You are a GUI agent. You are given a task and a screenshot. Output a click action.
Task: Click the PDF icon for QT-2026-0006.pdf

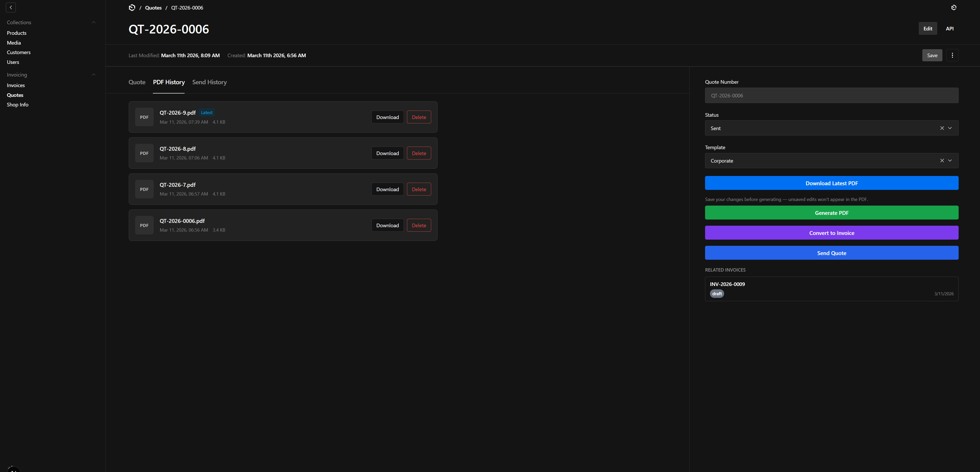point(144,225)
